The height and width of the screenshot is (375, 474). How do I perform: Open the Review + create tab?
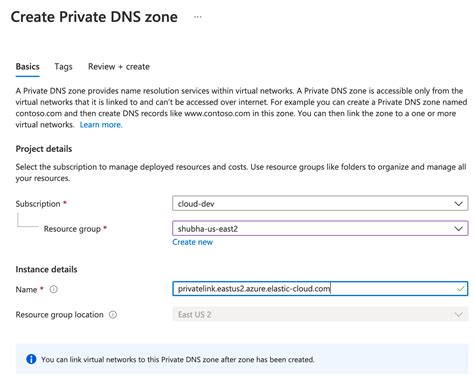coord(119,67)
